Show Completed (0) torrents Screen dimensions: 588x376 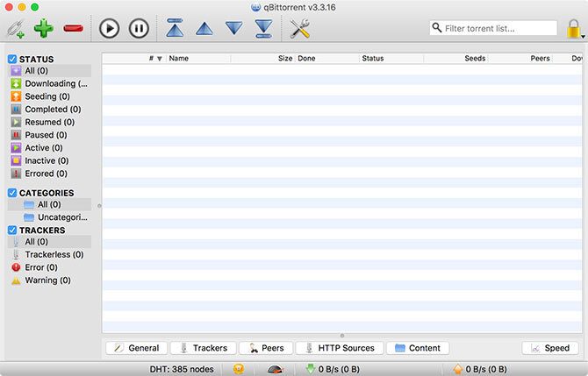tap(49, 110)
